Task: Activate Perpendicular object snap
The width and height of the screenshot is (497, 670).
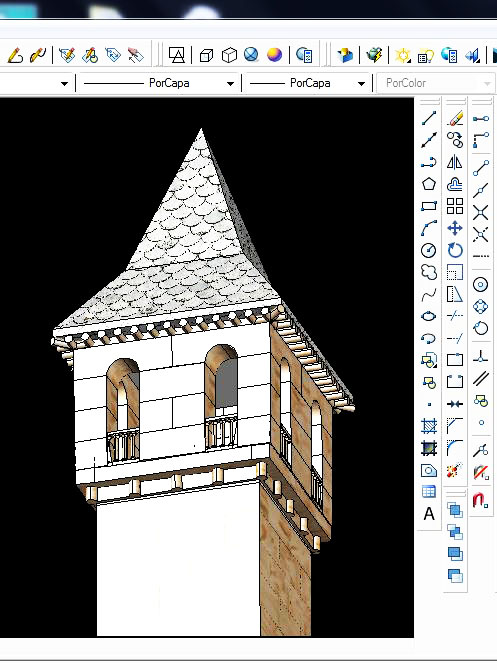Action: tap(481, 356)
